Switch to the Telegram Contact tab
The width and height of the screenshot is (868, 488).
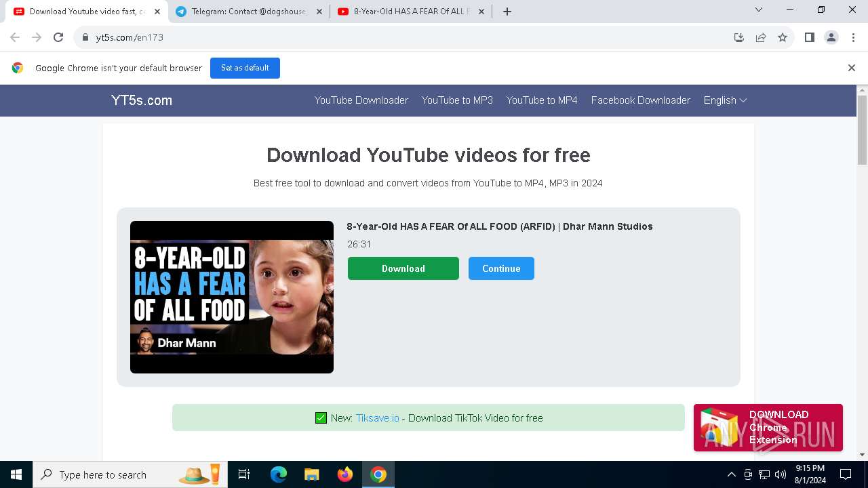pos(248,12)
